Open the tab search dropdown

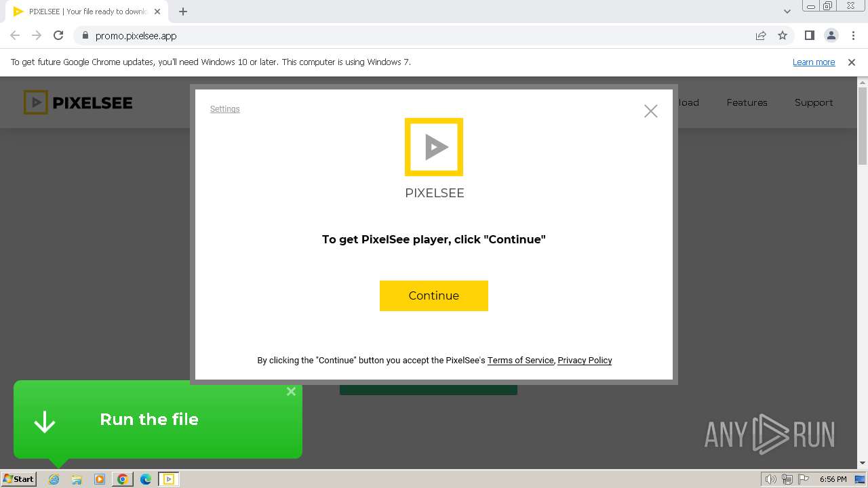[787, 12]
